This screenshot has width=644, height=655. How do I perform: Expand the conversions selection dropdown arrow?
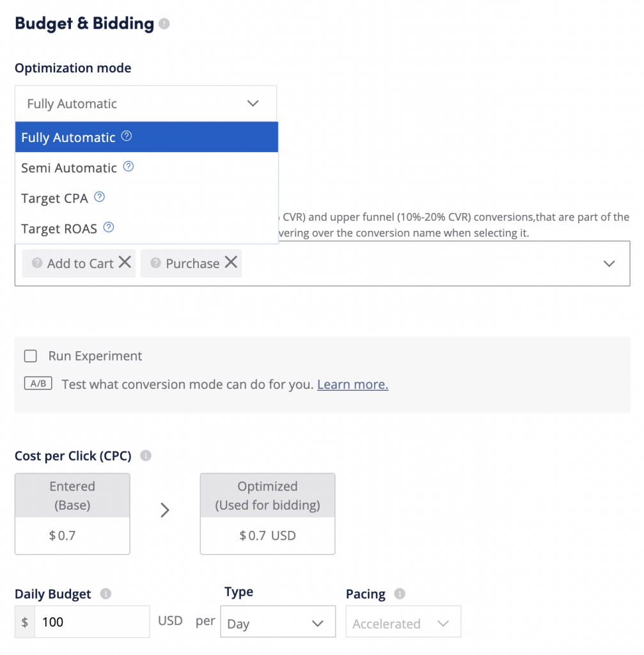(x=609, y=264)
